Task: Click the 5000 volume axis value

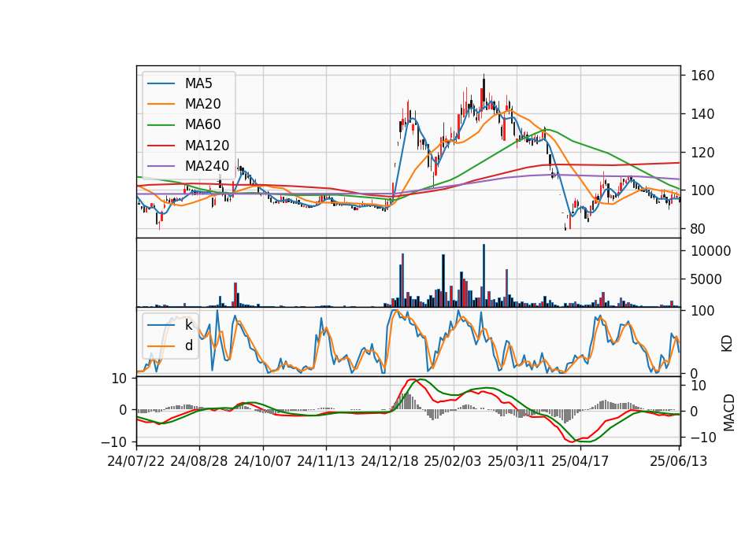Action: pos(706,279)
